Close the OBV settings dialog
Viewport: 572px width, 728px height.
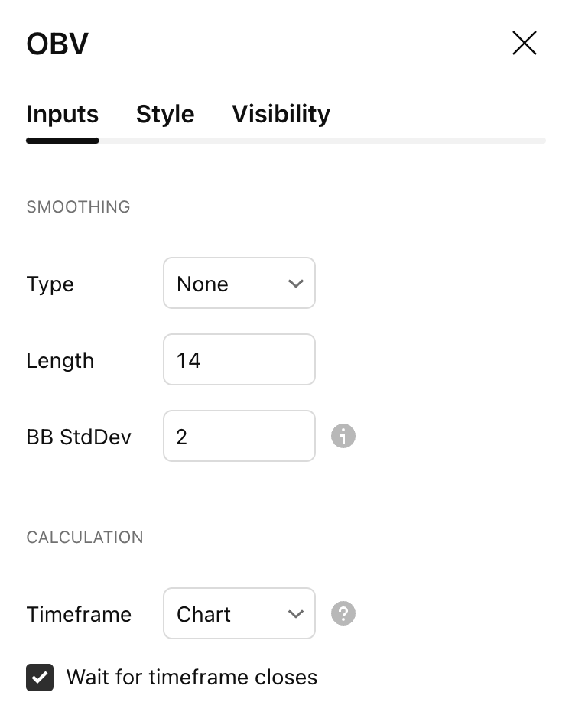pos(524,43)
